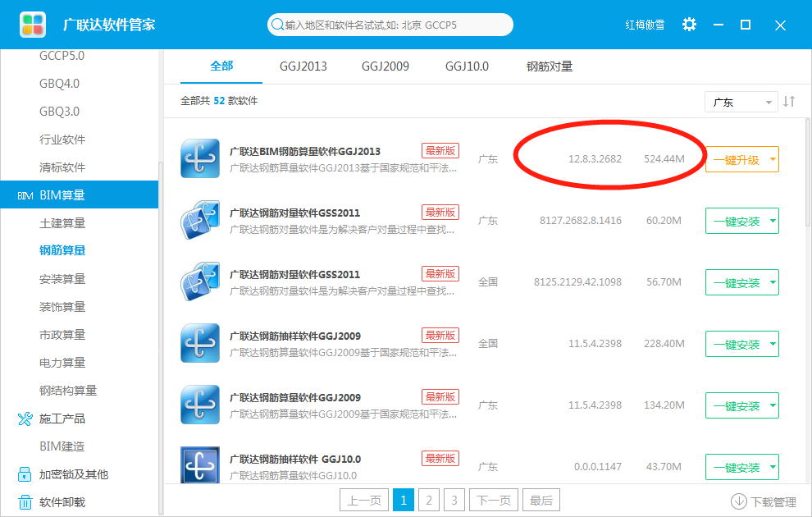This screenshot has height=517, width=812.
Task: Click the 加密锁及其他 lock icon
Action: pos(25,474)
